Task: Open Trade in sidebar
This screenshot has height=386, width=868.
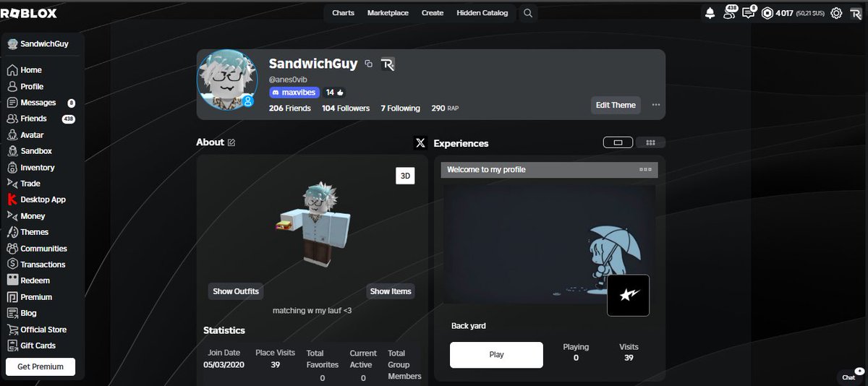Action: pyautogui.click(x=24, y=184)
